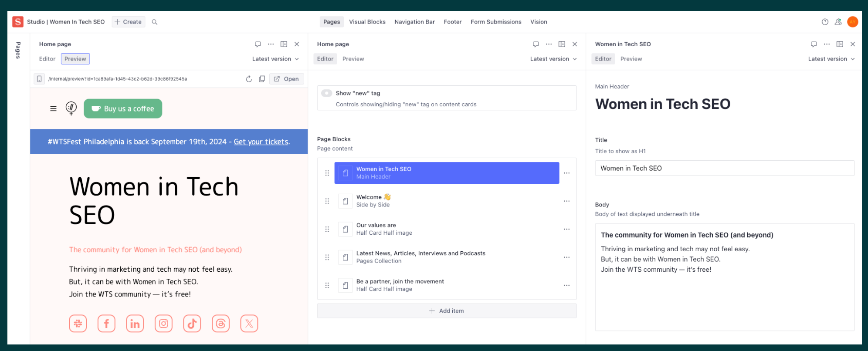Open more options in Women in Tech SEO pane

click(827, 44)
